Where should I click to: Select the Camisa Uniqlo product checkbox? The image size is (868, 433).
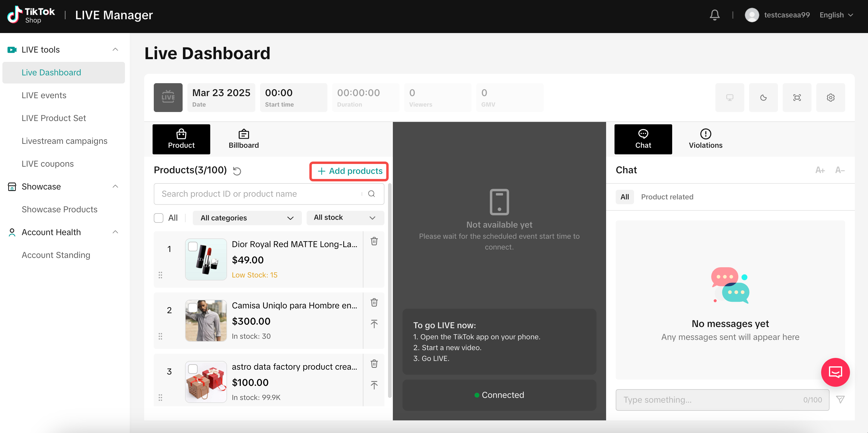193,308
